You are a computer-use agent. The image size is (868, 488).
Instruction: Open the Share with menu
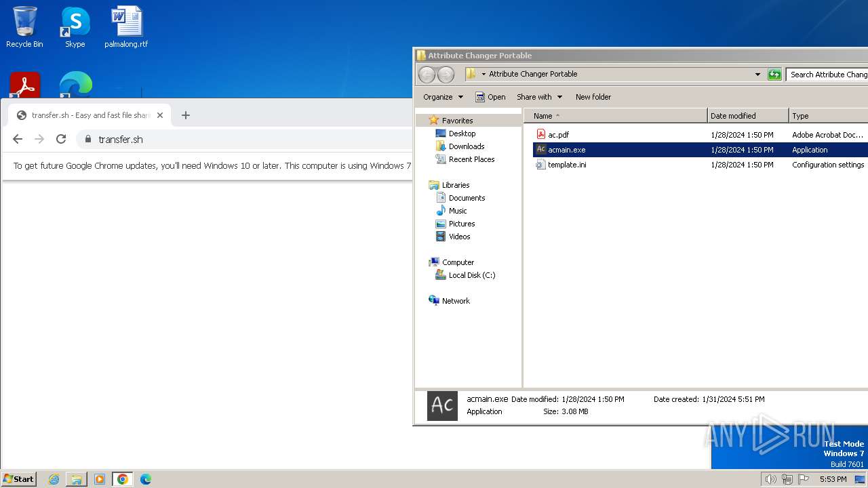(539, 97)
